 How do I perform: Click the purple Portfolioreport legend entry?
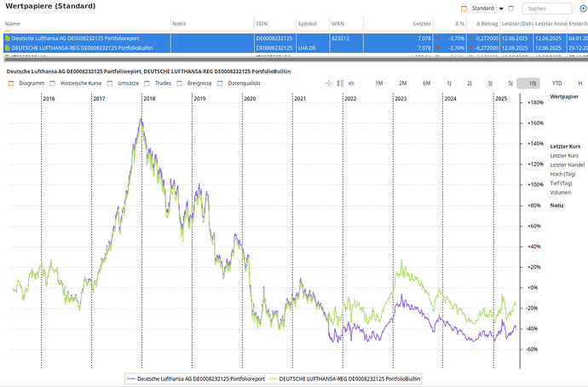tap(196, 379)
